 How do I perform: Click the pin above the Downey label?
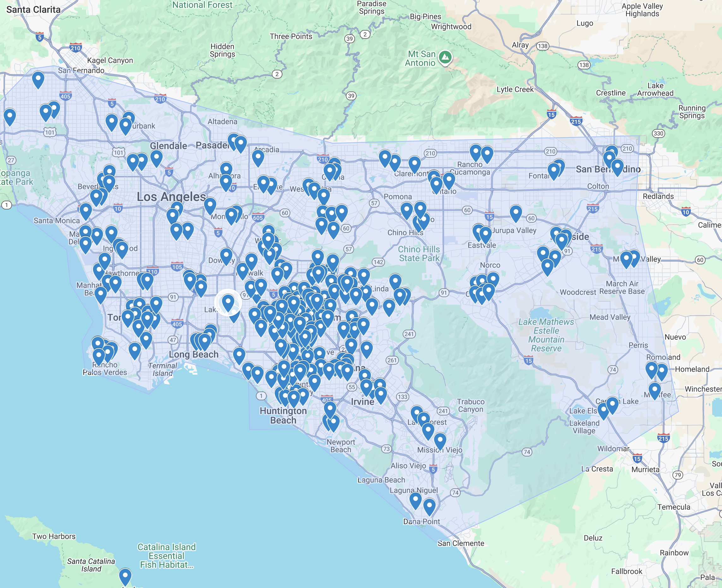point(226,255)
